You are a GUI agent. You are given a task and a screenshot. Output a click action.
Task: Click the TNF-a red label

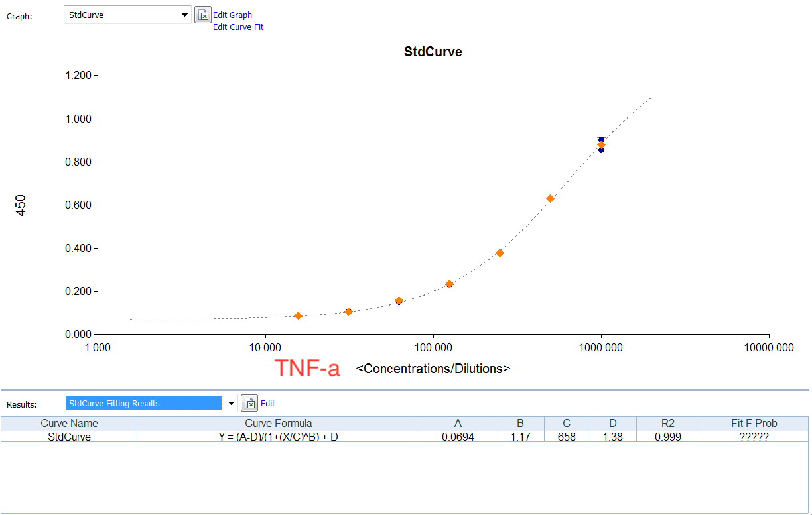pos(307,368)
